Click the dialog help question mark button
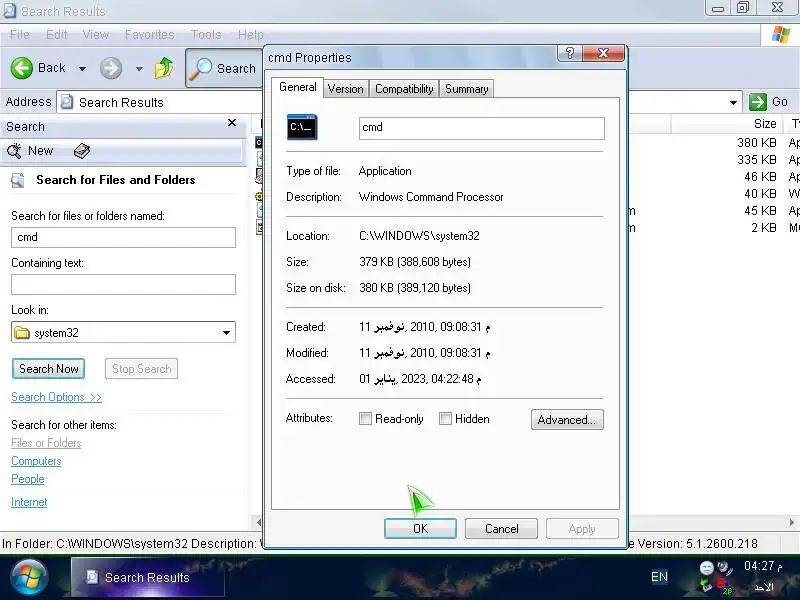Viewport: 800px width, 600px height. (569, 53)
